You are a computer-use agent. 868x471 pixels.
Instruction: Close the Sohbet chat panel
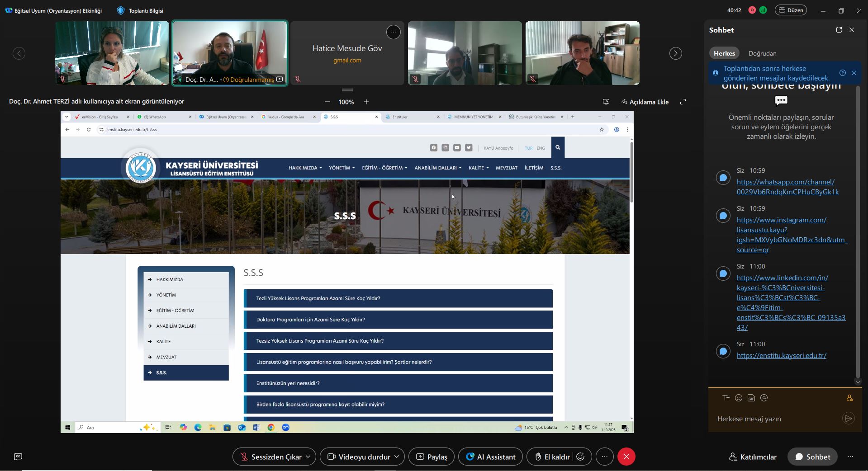coord(852,30)
